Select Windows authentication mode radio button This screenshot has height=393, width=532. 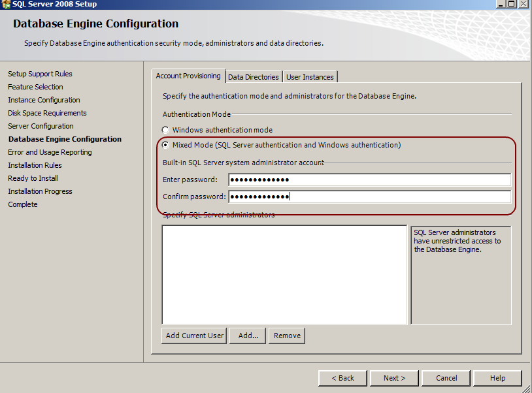pyautogui.click(x=165, y=130)
